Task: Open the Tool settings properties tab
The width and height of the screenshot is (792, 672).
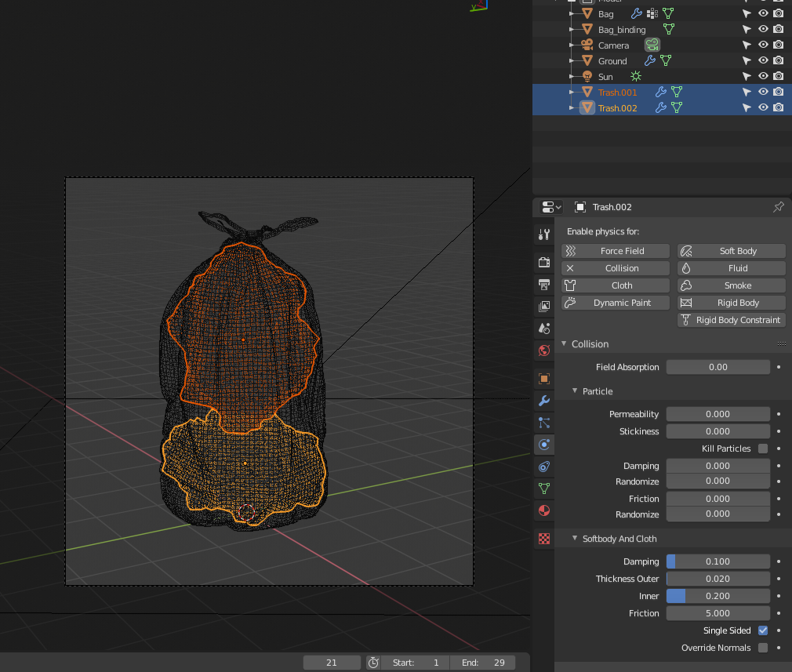Action: point(544,234)
